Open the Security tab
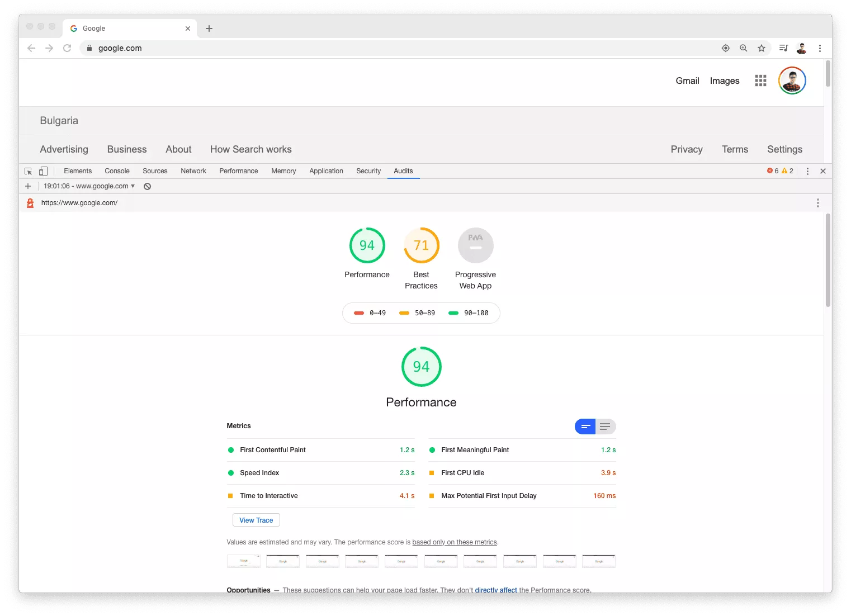The width and height of the screenshot is (851, 616). coord(368,171)
